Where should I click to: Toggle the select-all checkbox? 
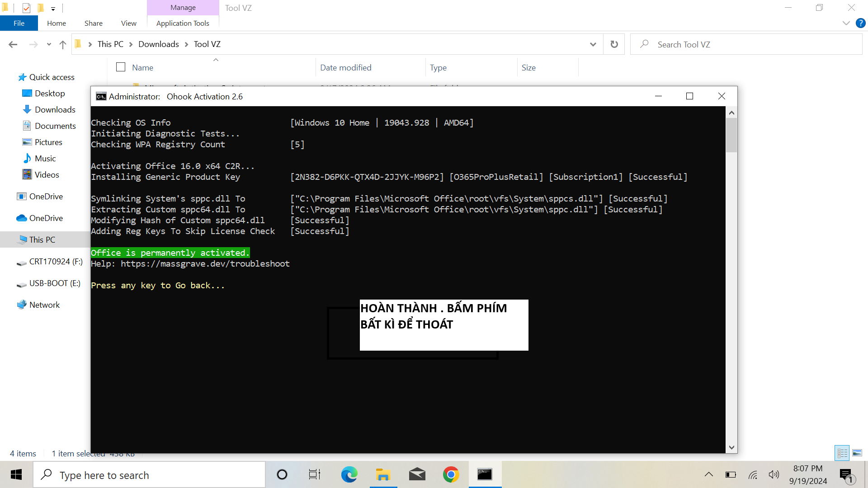coord(121,67)
